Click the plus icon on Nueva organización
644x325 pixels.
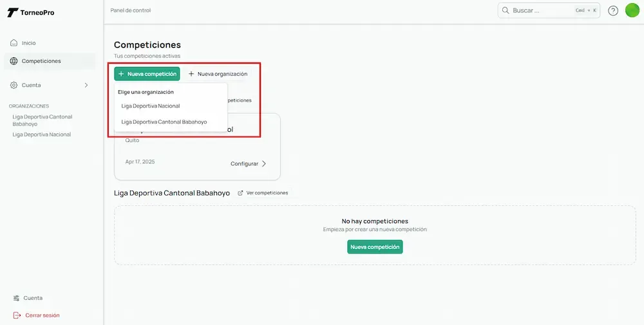point(191,74)
